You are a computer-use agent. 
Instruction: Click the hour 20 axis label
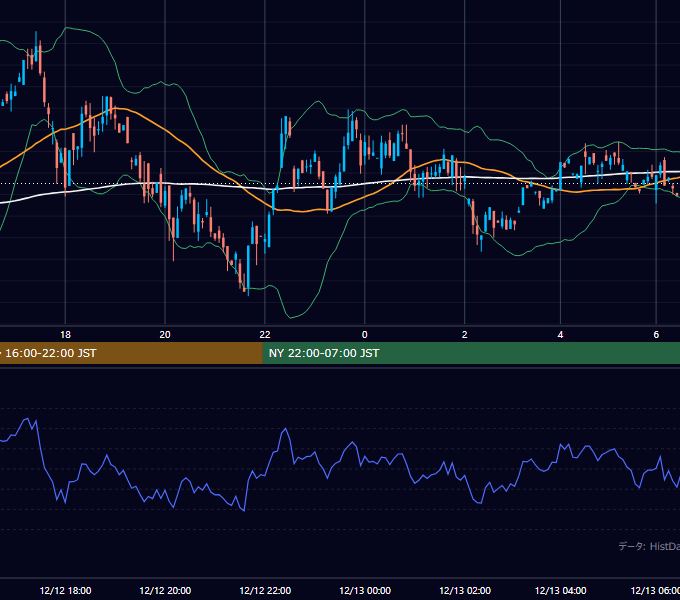tap(165, 335)
